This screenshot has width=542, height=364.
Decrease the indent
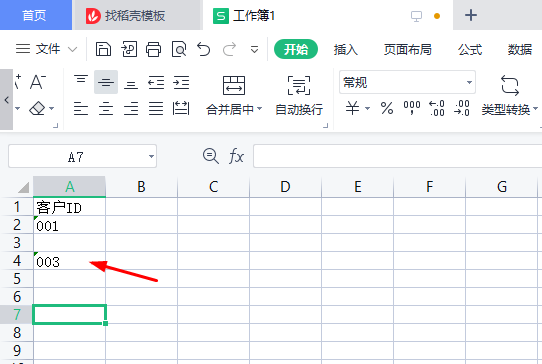[156, 83]
